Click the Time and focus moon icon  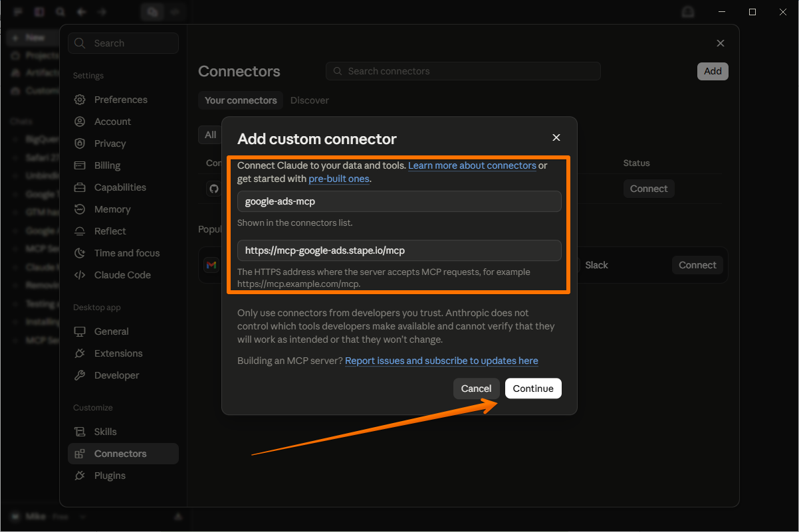click(x=80, y=253)
